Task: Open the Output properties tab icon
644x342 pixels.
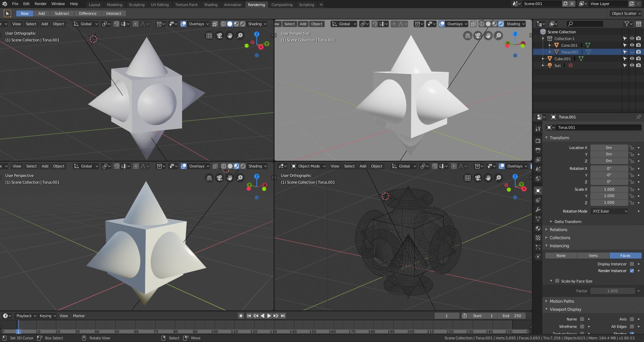Action: [538, 150]
